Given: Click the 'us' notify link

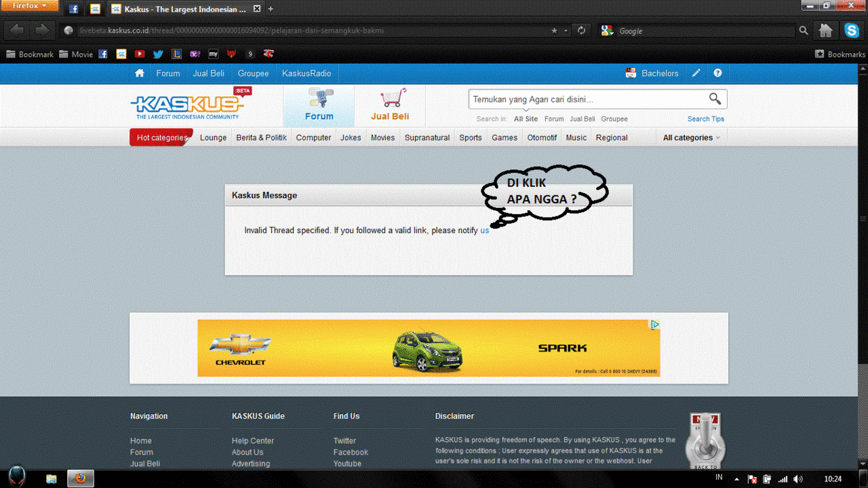Looking at the screenshot, I should coord(485,230).
